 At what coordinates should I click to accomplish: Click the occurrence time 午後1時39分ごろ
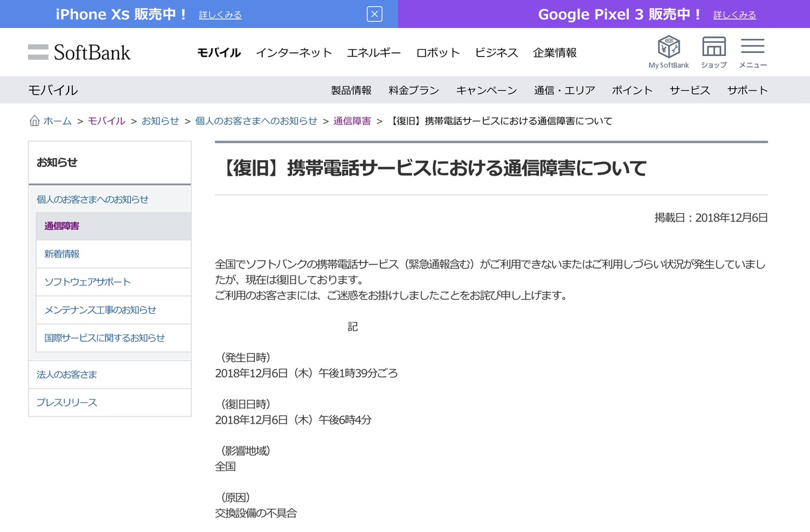point(358,374)
